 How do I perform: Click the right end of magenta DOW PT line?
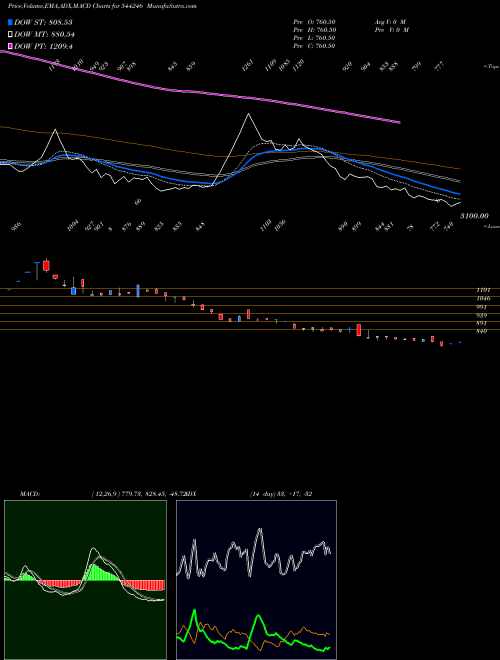click(399, 122)
